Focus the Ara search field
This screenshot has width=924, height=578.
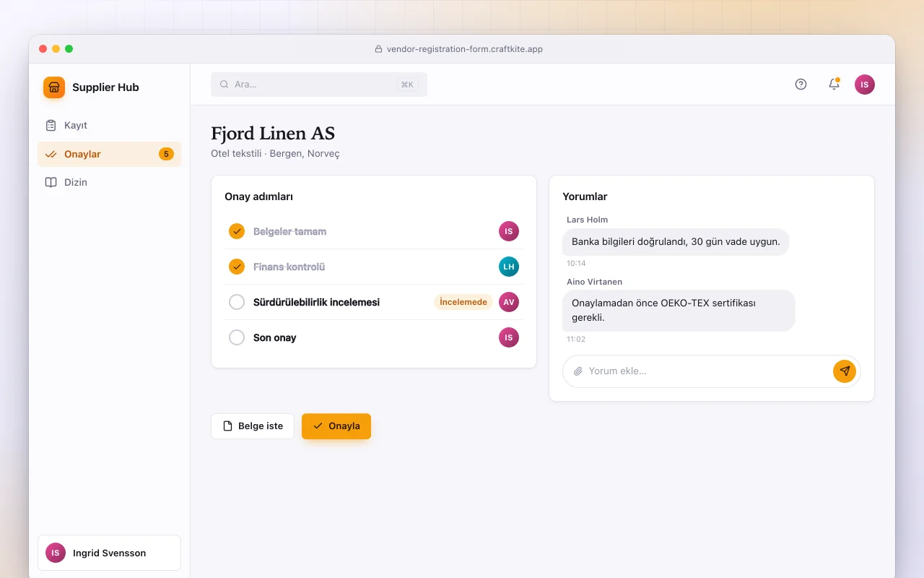coord(319,85)
